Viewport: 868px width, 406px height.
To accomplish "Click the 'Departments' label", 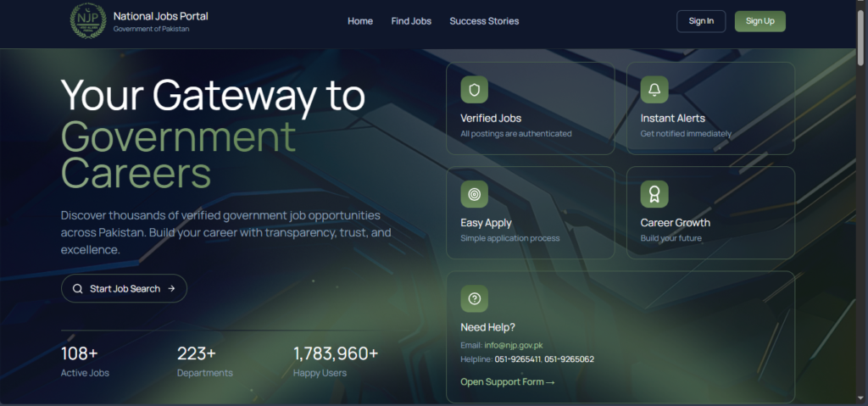I will click(205, 373).
